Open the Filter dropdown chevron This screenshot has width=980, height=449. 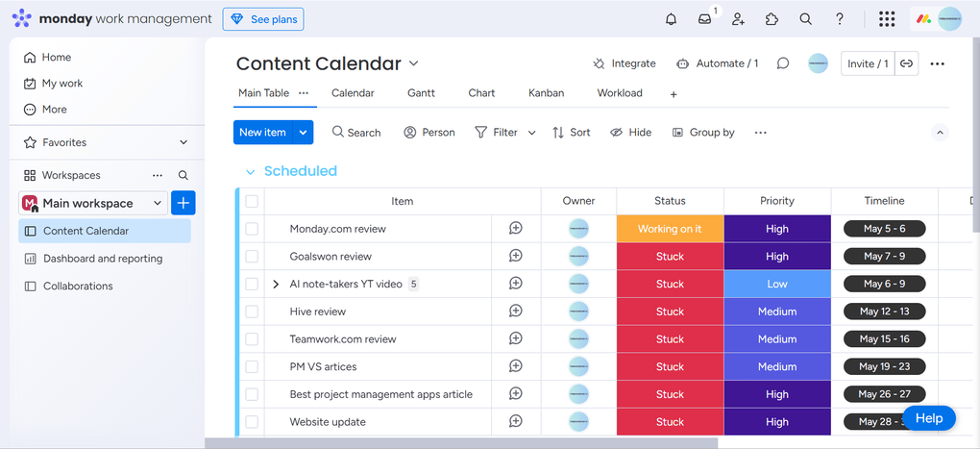pos(532,133)
